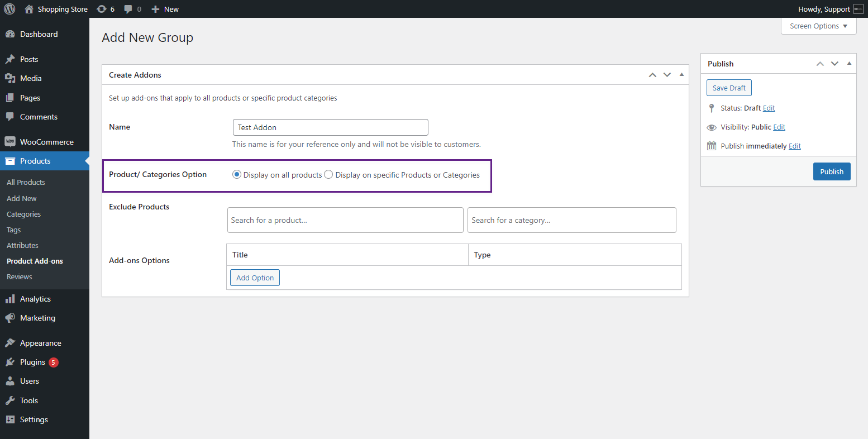Open the Categories submenu item

tap(23, 214)
